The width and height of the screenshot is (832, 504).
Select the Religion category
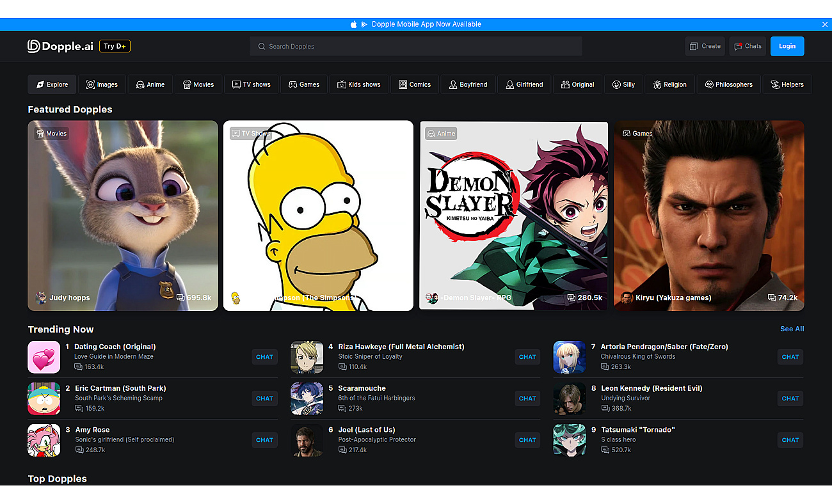click(670, 84)
